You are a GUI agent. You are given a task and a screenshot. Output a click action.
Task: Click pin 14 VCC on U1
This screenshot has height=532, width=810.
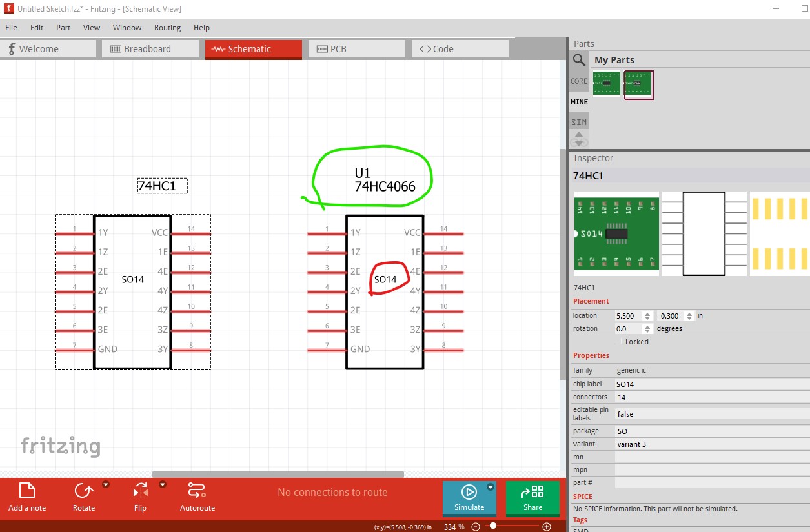point(443,233)
